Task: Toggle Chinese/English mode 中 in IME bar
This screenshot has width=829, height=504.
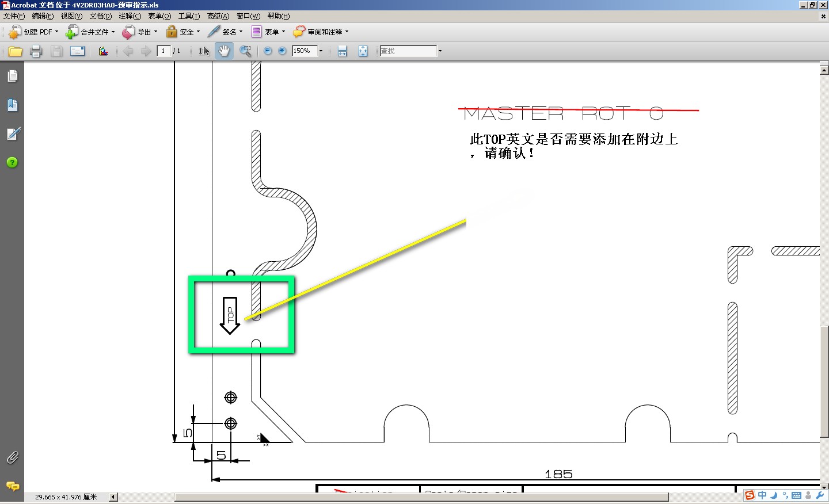Action: click(762, 495)
